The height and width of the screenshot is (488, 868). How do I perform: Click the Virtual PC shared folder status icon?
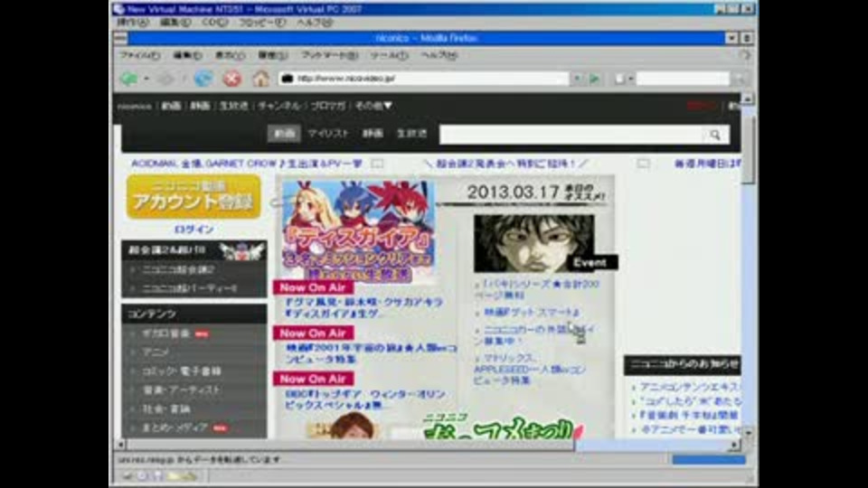coord(174,476)
